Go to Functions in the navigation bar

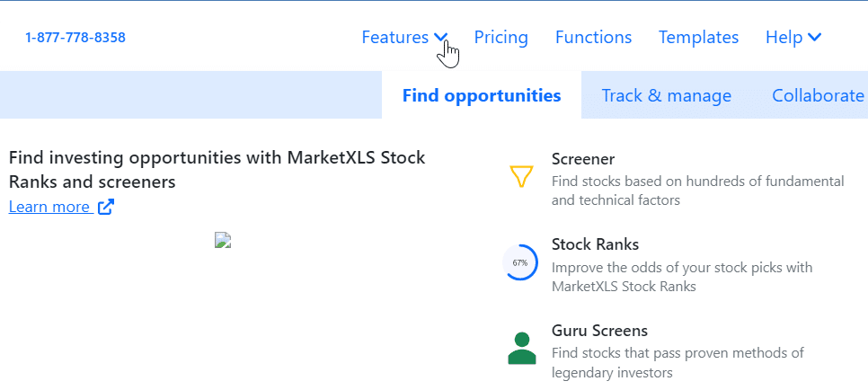click(x=593, y=37)
